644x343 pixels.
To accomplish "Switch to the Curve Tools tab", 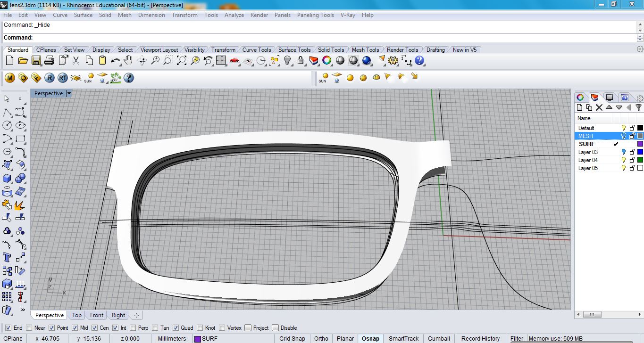I will point(257,50).
